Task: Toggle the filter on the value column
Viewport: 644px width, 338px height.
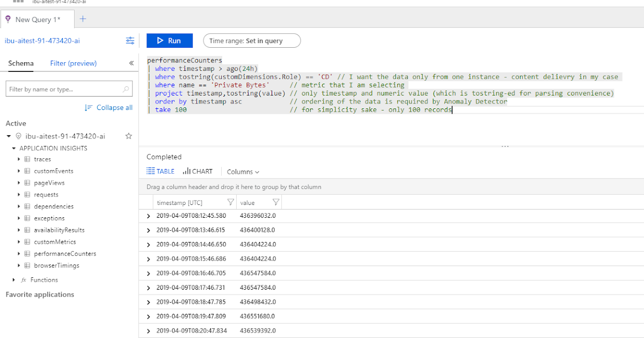Action: (275, 202)
